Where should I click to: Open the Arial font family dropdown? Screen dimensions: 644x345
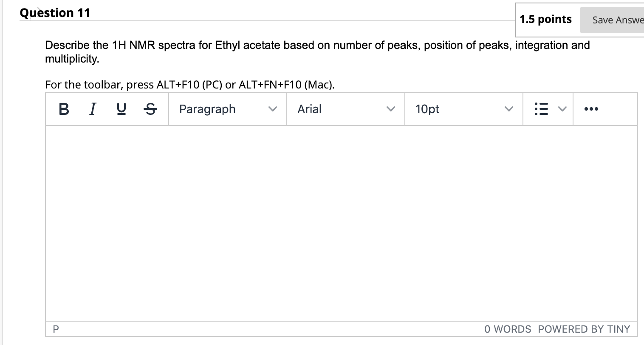click(345, 109)
